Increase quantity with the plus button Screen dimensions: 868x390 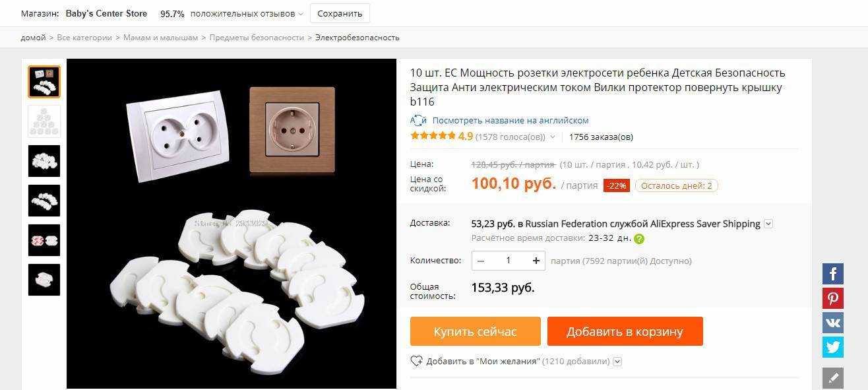click(x=536, y=261)
